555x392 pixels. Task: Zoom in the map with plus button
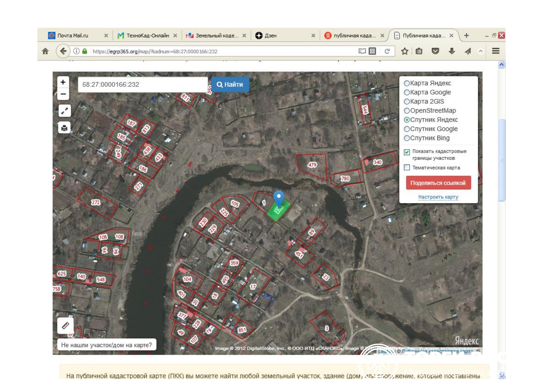63,82
